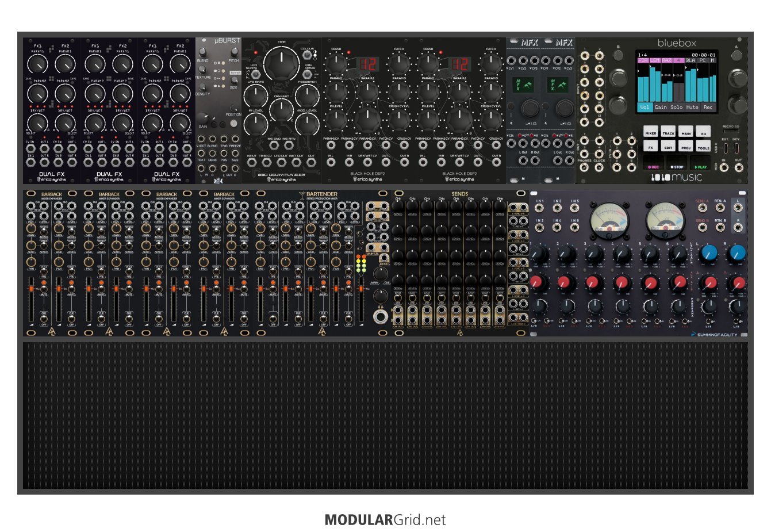This screenshot has width=771, height=532.
Task: Click the bluebox PHONES jack
Action: [585, 167]
